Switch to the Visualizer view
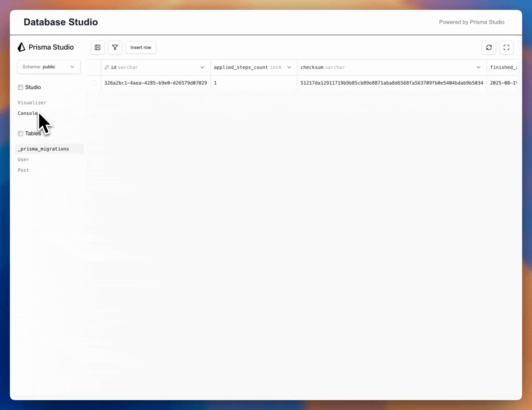532x410 pixels. pyautogui.click(x=32, y=102)
